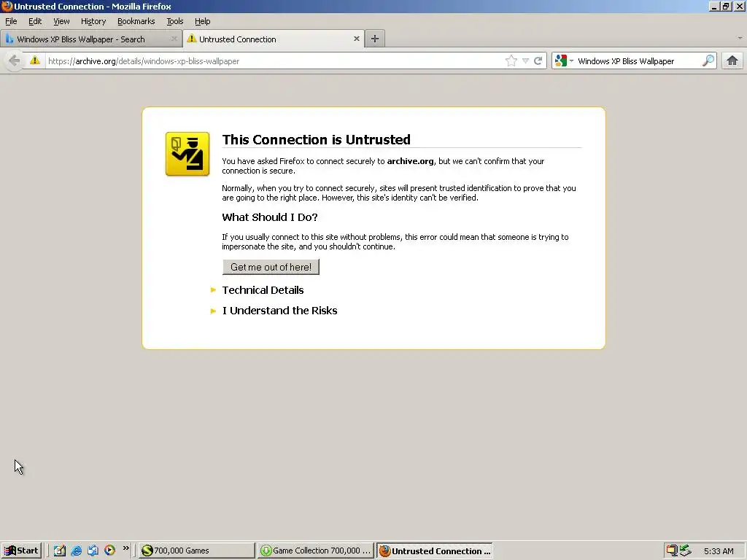
Task: Open the Tools menu
Action: point(175,21)
